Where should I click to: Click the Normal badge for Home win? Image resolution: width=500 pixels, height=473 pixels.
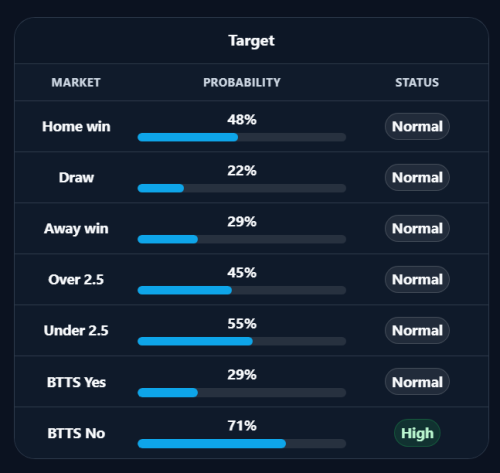tap(417, 126)
